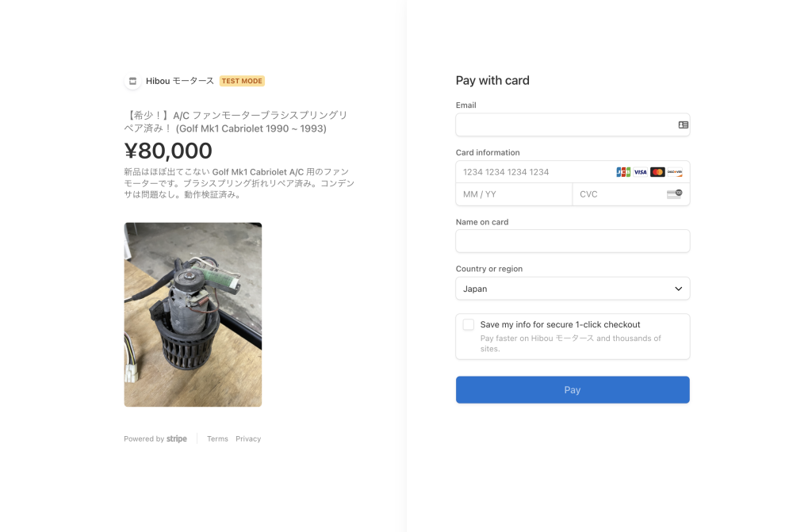Click the Name on card field
Viewport: 812px width, 532px height.
(x=572, y=241)
